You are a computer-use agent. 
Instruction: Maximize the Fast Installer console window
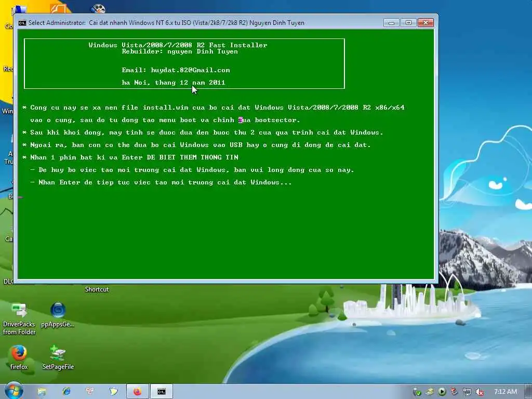(408, 23)
